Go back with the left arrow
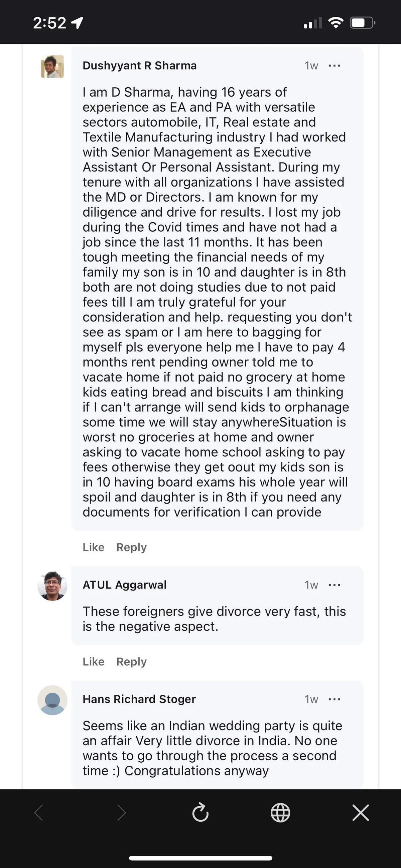The width and height of the screenshot is (401, 868). 39,813
